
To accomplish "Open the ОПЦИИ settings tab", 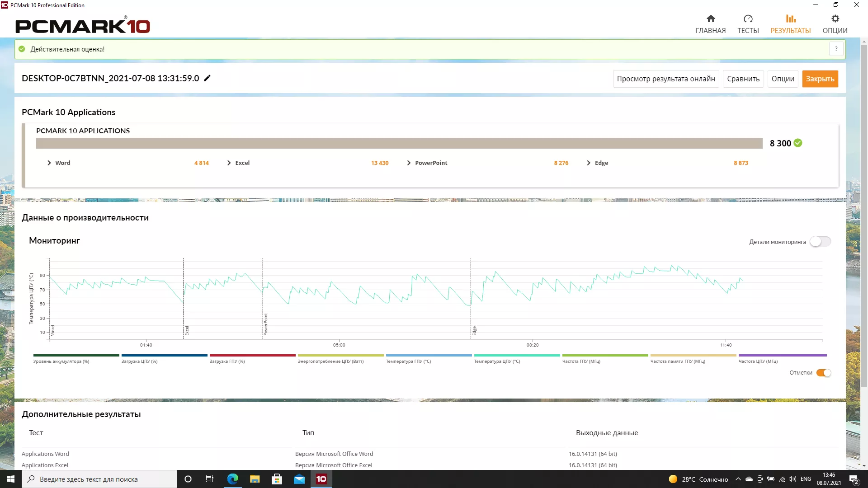I will pos(835,24).
